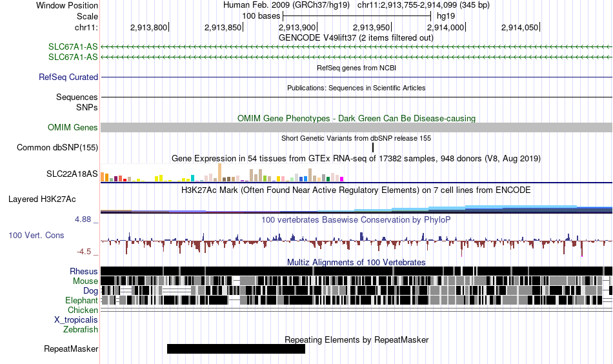Click the Chicken species label

tap(83, 310)
